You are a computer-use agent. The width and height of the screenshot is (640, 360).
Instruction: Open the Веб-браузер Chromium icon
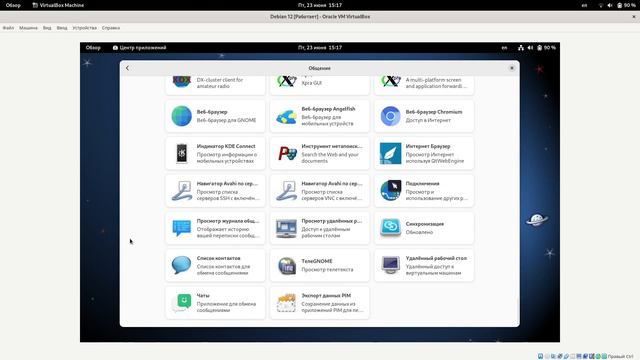pyautogui.click(x=390, y=116)
